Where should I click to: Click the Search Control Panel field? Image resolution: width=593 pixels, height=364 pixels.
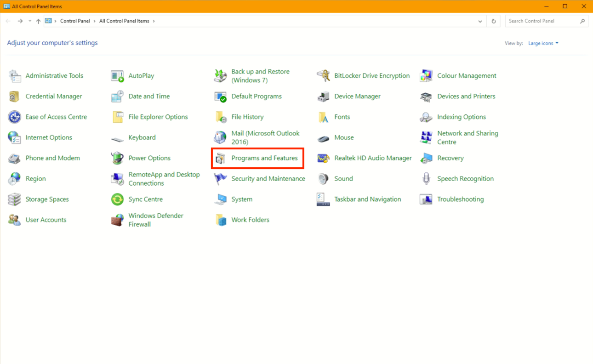542,21
